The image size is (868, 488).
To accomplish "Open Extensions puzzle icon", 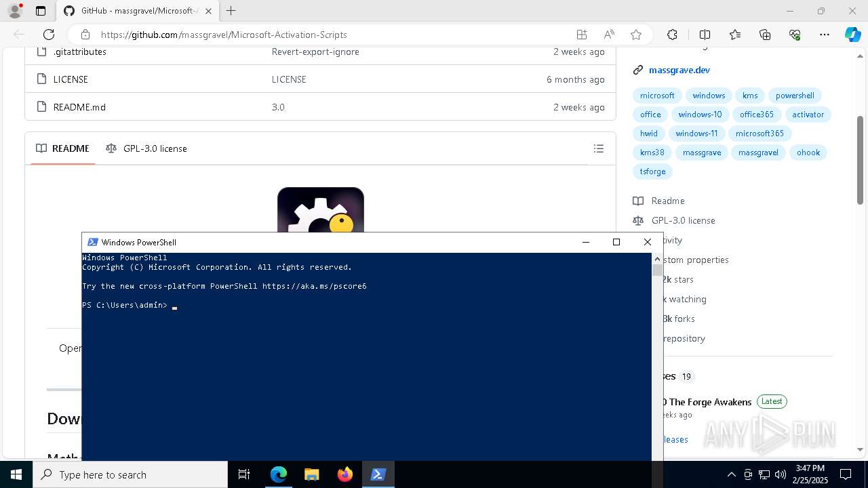I will [x=672, y=35].
